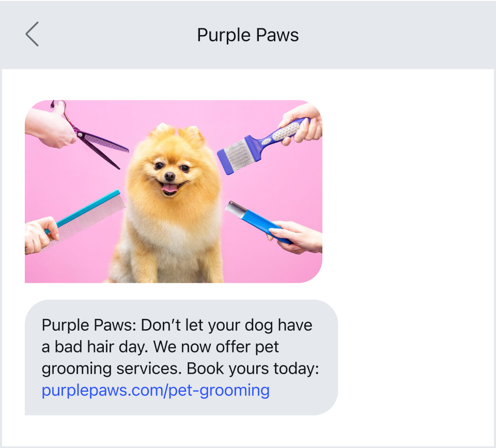The height and width of the screenshot is (448, 496).
Task: Open the purplepaws.com/pet-grooming link
Action: [x=156, y=390]
